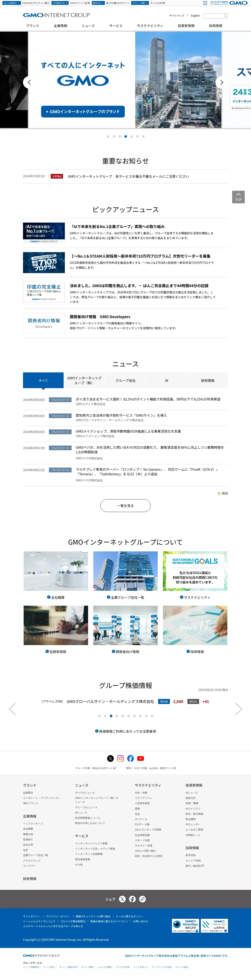The image size is (251, 980).
Task: Open the 印鑑の完全廃止 thumbnail
Action: 44,292
